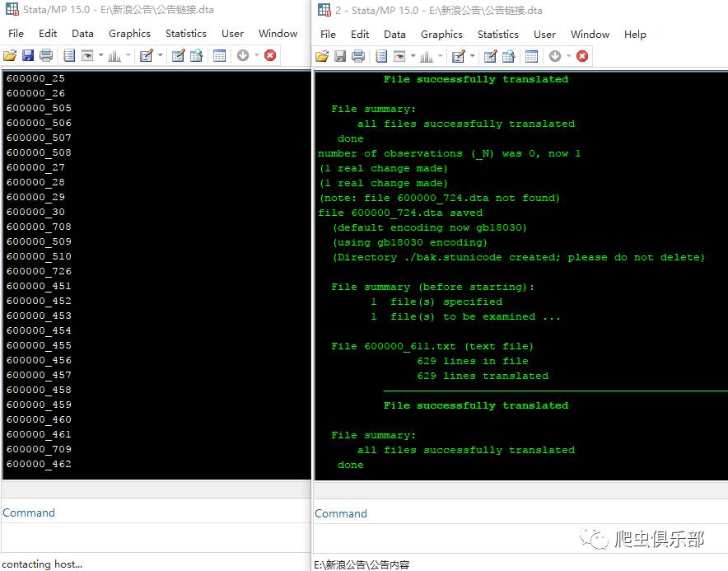Click 'file 600000_724.dta saved' output line

(x=400, y=213)
